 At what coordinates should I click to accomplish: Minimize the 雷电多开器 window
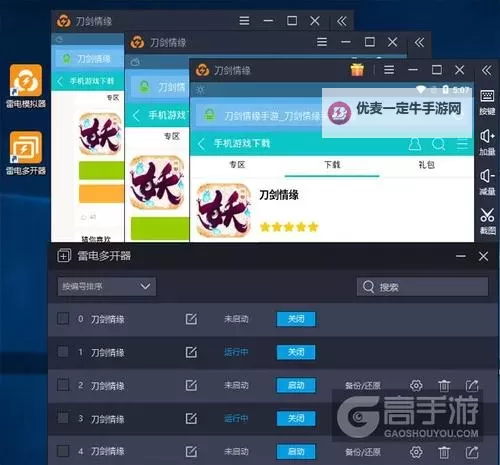coord(461,256)
